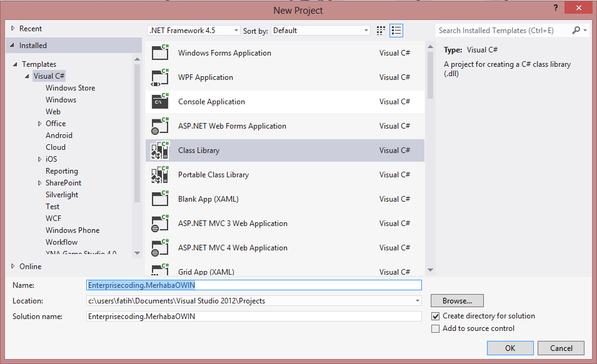Click the ASP.NET MVC 3 Web Application icon
This screenshot has height=364, width=597.
[x=160, y=224]
